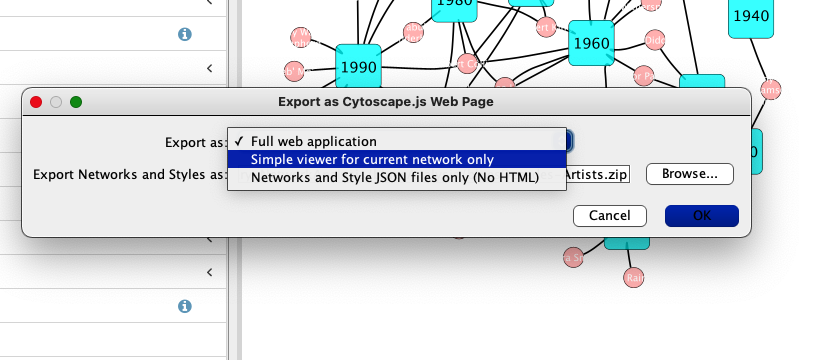
Task: Select the pink "eb' M" node left of 1990
Action: (x=294, y=71)
